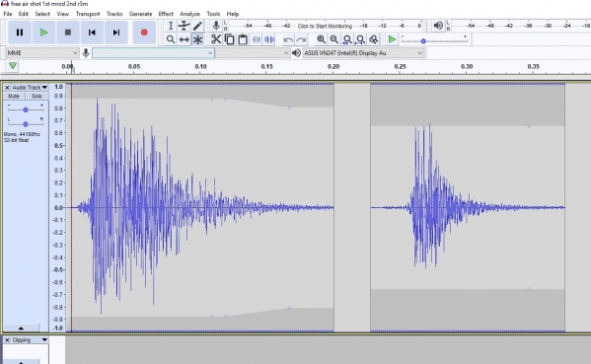Skip to start of the project
This screenshot has height=364, width=591.
92,33
